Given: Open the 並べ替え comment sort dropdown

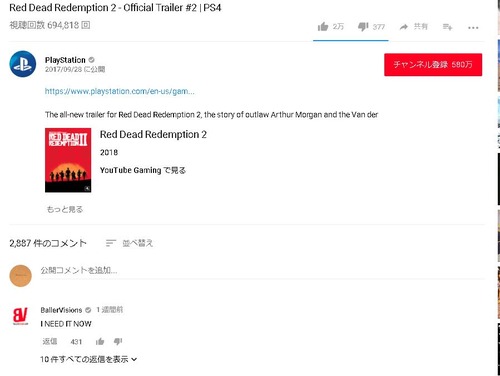Looking at the screenshot, I should click(x=129, y=243).
